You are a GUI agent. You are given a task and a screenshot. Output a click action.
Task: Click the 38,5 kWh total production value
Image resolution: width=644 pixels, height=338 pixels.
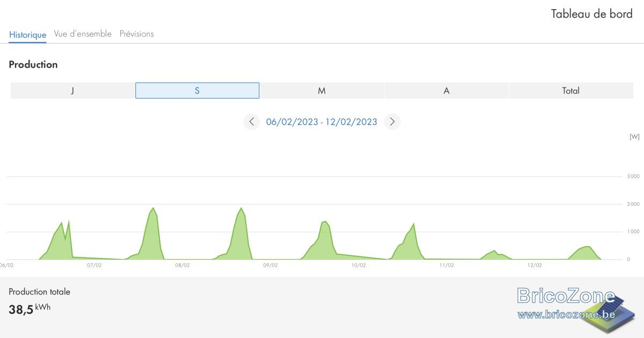pyautogui.click(x=30, y=309)
